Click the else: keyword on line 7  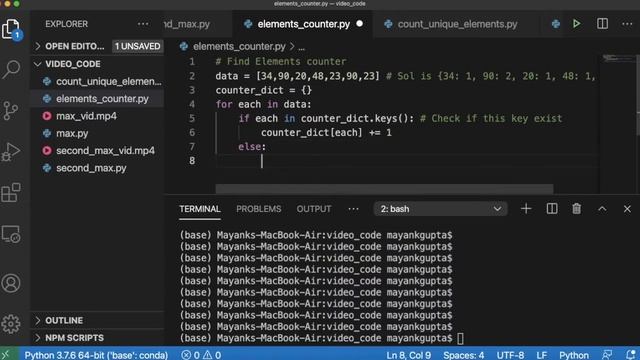click(252, 147)
